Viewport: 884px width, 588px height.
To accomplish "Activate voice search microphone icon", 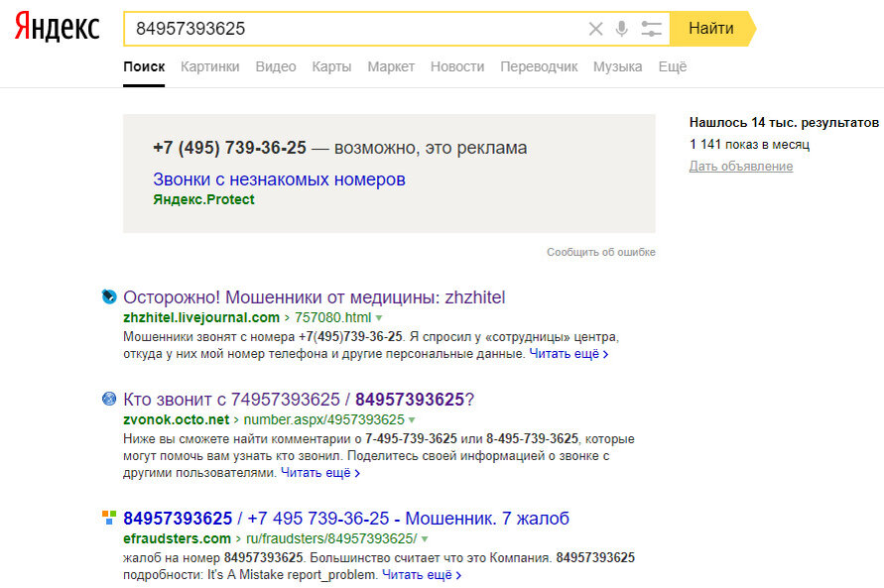I will point(621,29).
